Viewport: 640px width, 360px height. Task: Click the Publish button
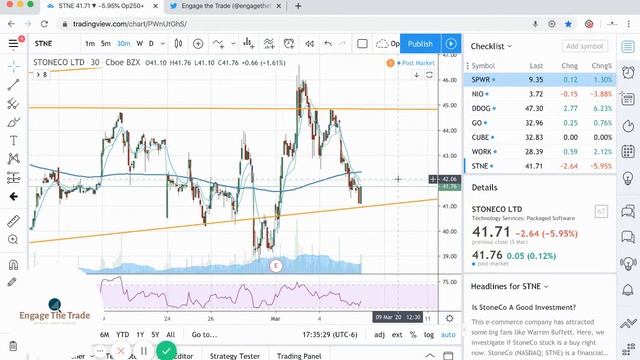[420, 44]
